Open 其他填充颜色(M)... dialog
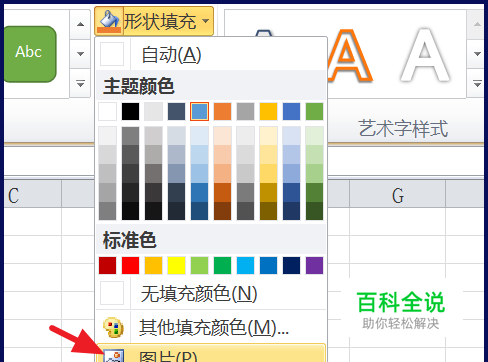Viewport: 488px width, 362px height. 211,327
